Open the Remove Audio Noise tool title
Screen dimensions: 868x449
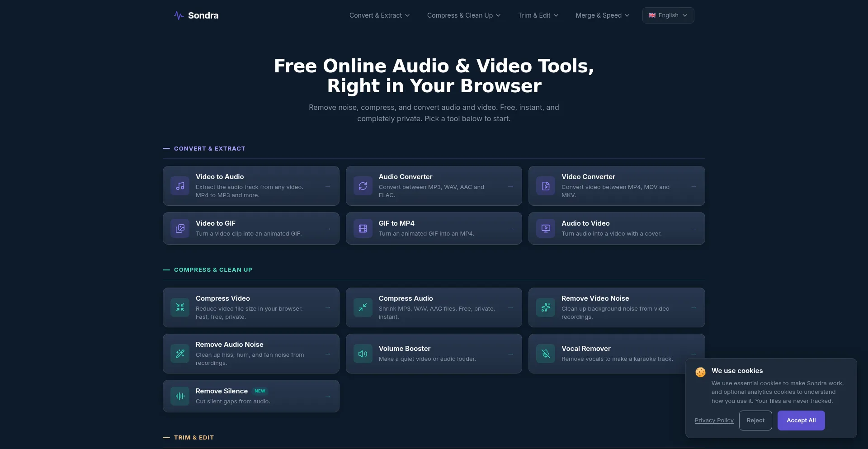tap(230, 345)
